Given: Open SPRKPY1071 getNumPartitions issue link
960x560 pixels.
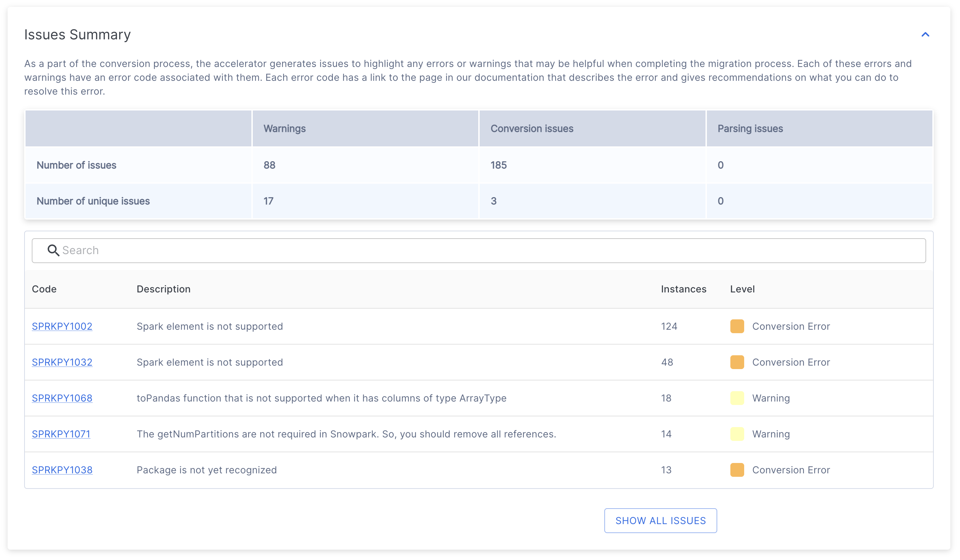Looking at the screenshot, I should pyautogui.click(x=61, y=434).
